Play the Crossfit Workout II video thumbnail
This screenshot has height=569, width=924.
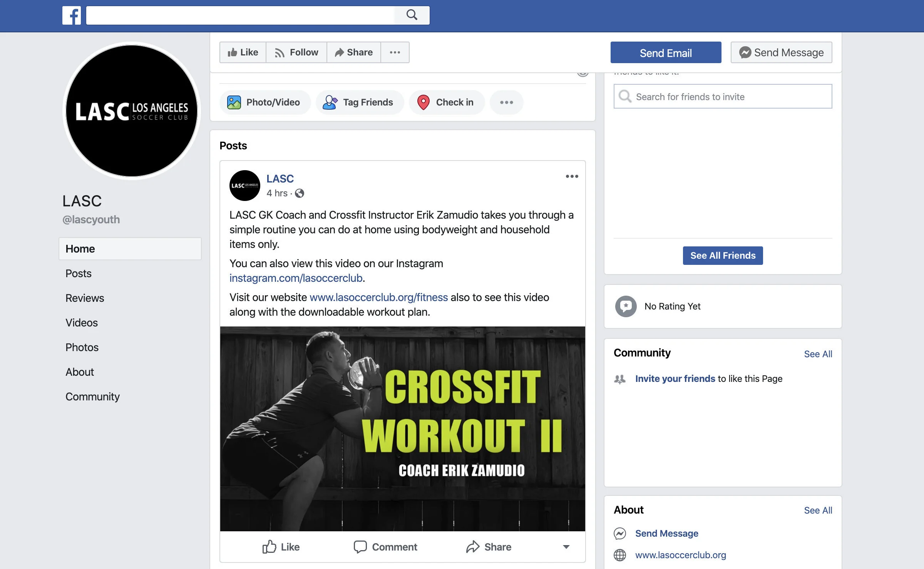point(403,429)
